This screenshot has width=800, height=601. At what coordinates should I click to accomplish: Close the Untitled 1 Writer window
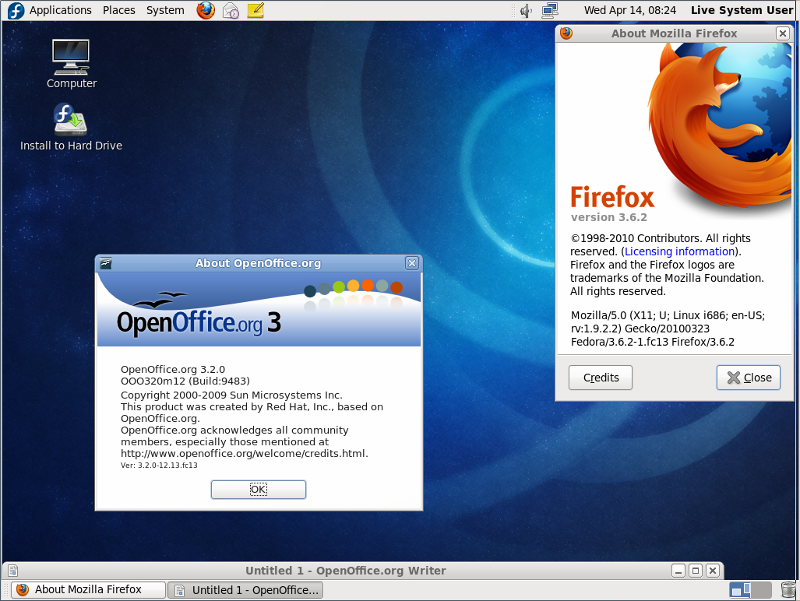tap(713, 570)
